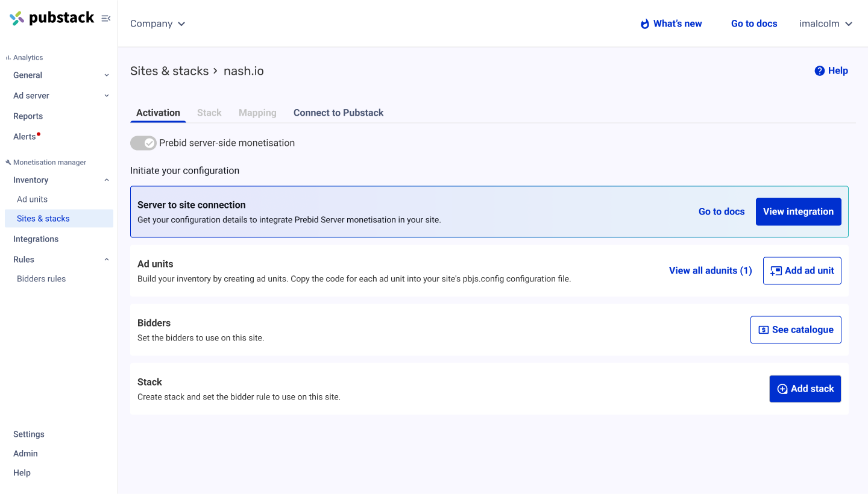Open View all adunits link

pos(710,271)
